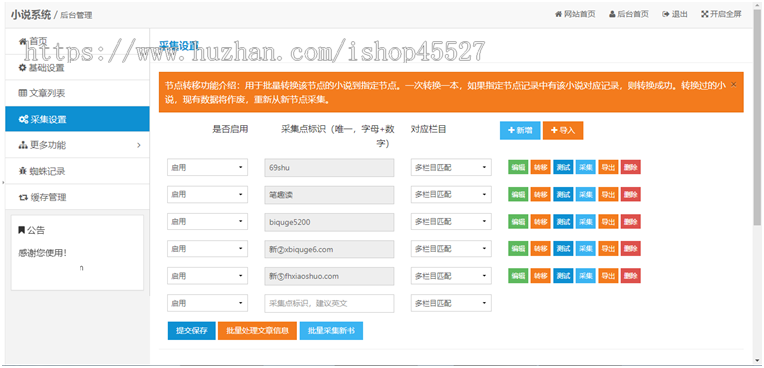Focus the empty 采集点标识 input field
764x368 pixels.
pyautogui.click(x=329, y=303)
